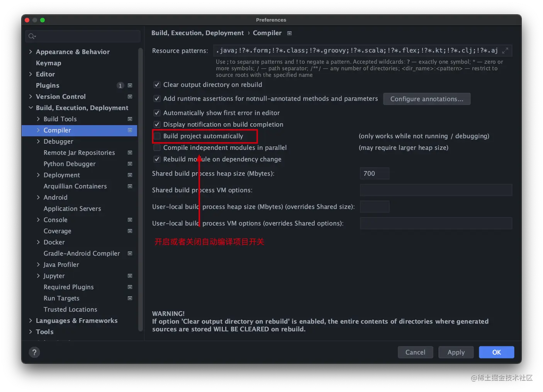This screenshot has height=392, width=543.
Task: Toggle Clear output directory on rebuild
Action: pos(157,85)
